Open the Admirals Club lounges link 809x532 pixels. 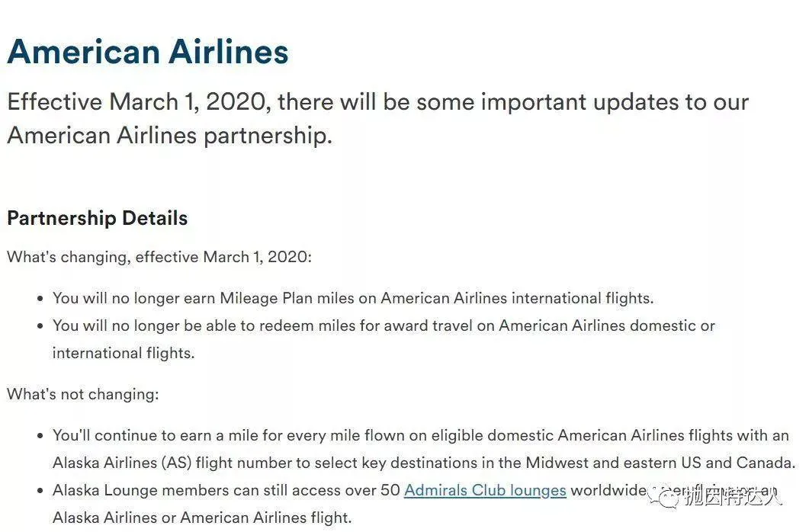pyautogui.click(x=485, y=490)
